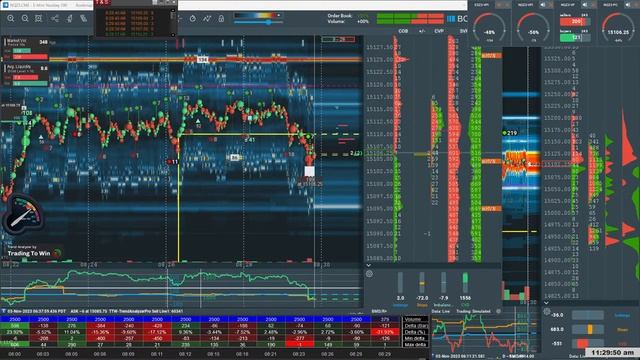Screen dimensions: 640x360
Task: Click the Delta (bar) row label
Action: 416,326
